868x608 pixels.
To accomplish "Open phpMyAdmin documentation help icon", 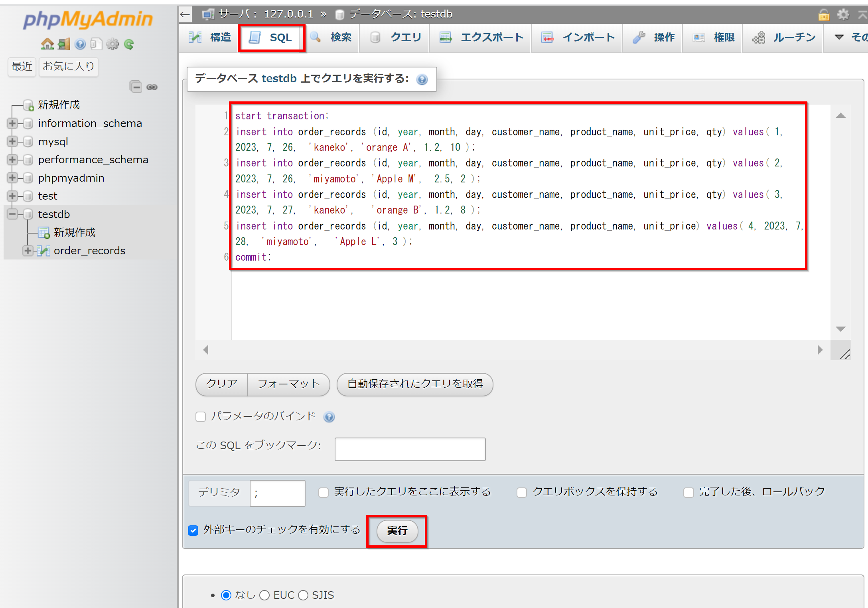I will click(80, 44).
